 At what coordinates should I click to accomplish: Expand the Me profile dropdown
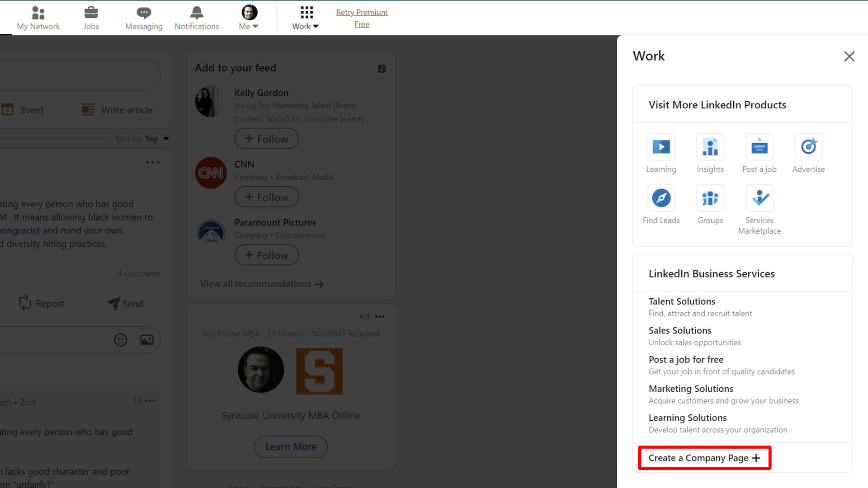click(x=249, y=18)
